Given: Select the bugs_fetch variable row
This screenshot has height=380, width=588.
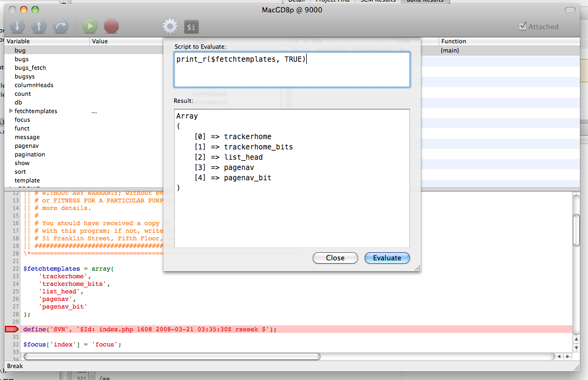Looking at the screenshot, I should point(84,68).
